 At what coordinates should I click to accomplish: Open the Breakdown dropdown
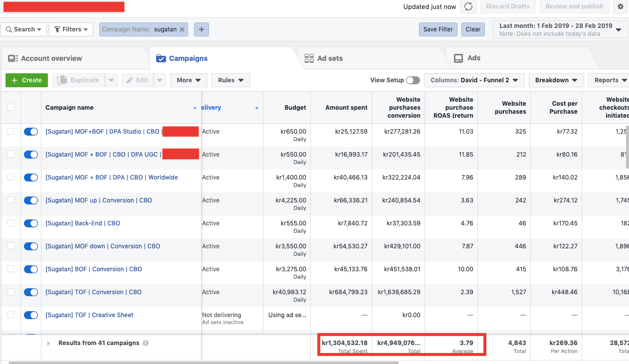(556, 80)
